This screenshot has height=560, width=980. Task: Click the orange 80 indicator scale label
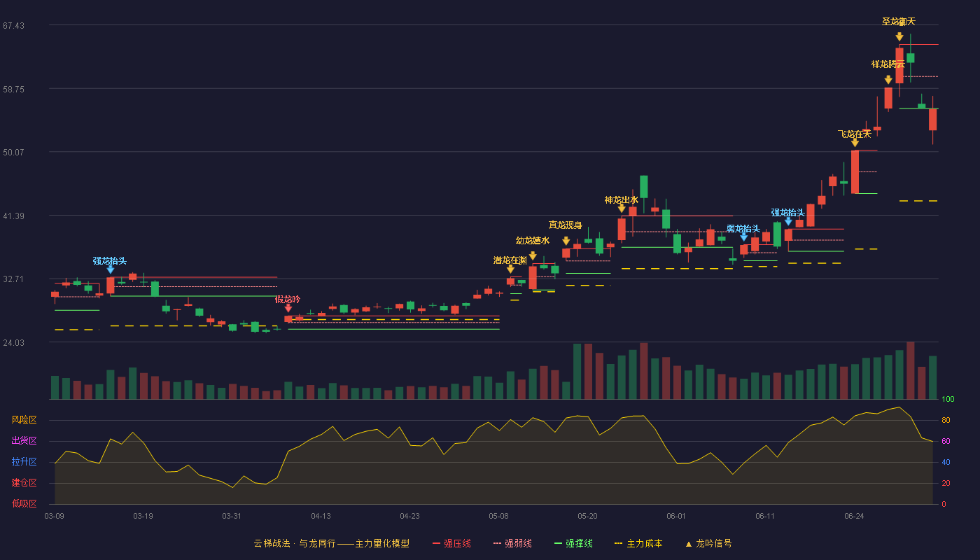946,420
